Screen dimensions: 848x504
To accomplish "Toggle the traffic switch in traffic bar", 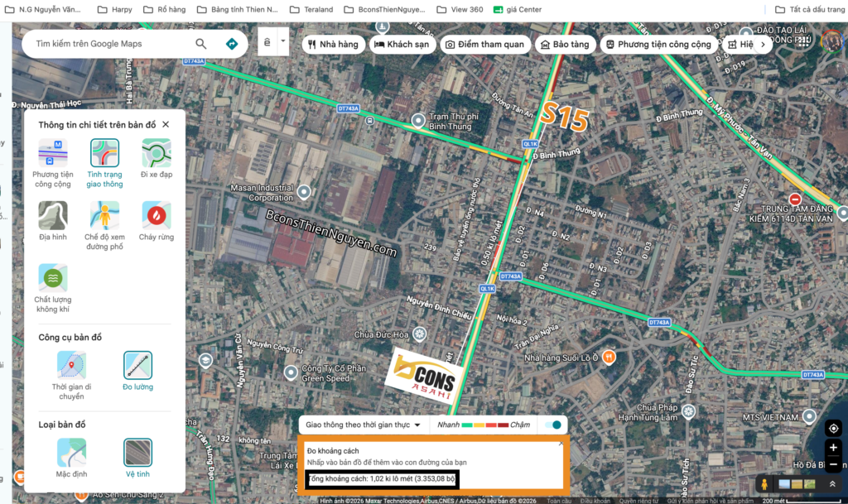I will tap(553, 425).
